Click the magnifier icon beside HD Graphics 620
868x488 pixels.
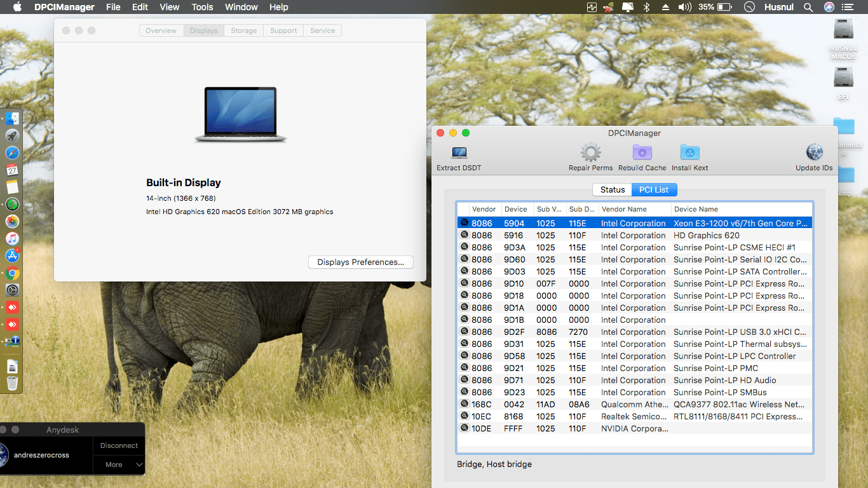464,235
